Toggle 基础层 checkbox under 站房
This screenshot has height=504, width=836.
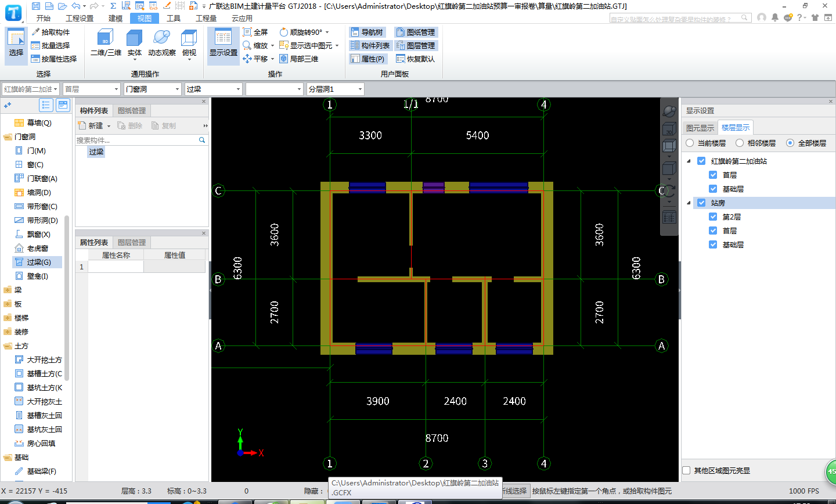point(713,244)
